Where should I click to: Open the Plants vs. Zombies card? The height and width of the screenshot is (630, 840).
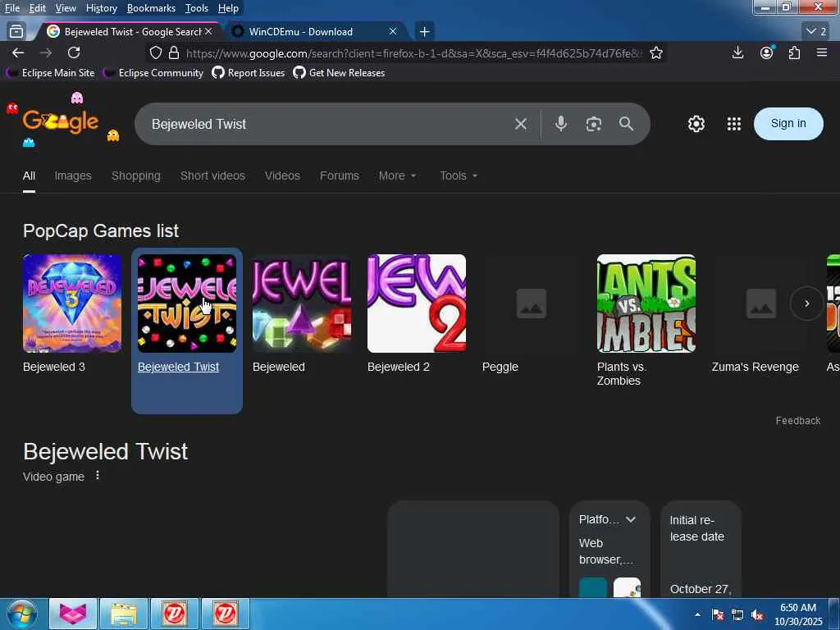click(646, 321)
